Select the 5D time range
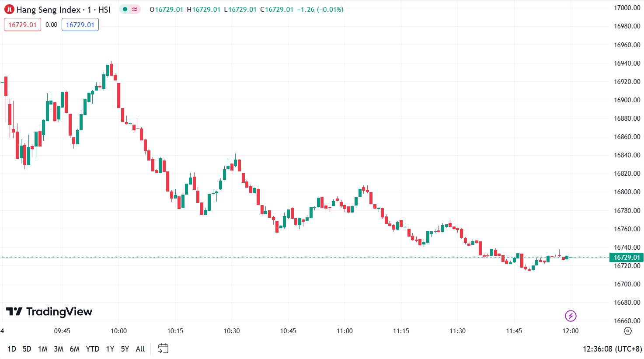This screenshot has height=359, width=644. (27, 349)
